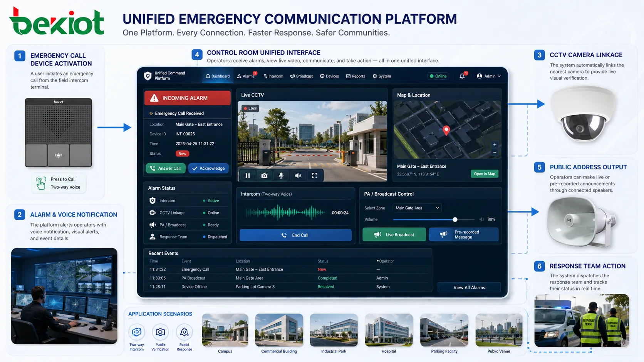
Task: Select the Device Offline event row
Action: (x=288, y=287)
